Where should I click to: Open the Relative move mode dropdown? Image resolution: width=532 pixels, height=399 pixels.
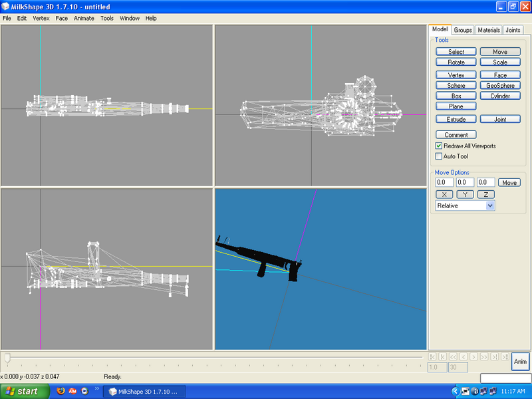click(490, 205)
